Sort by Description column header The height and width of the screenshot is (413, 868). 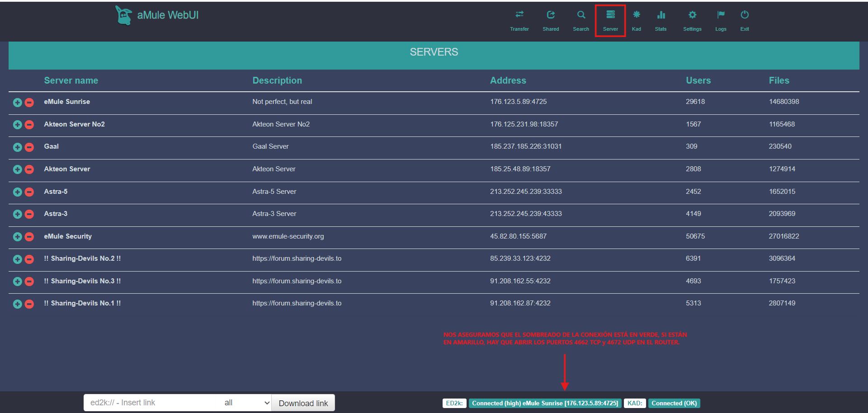click(x=277, y=80)
